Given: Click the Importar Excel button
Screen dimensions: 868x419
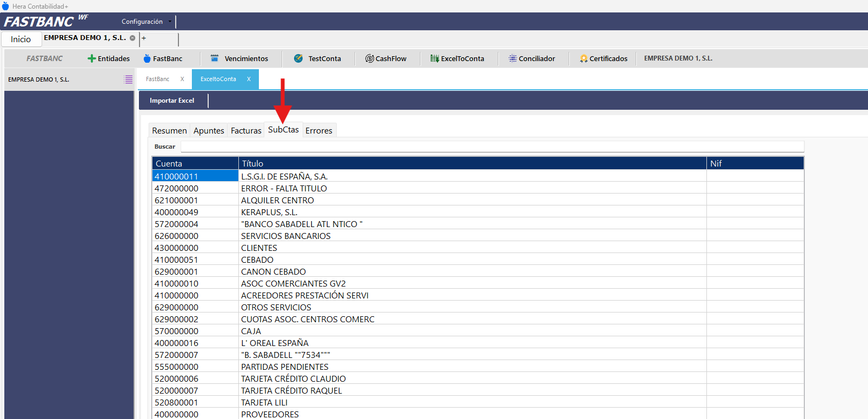Looking at the screenshot, I should [x=172, y=101].
